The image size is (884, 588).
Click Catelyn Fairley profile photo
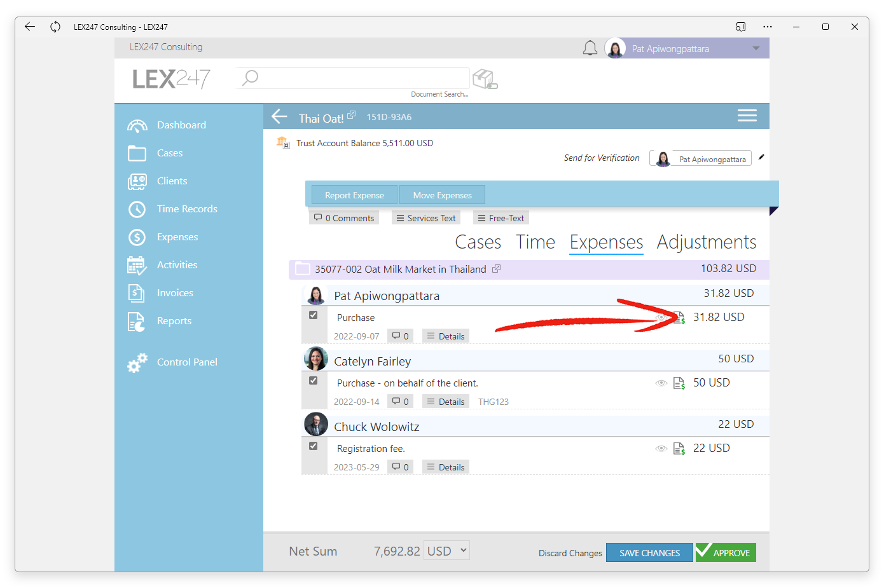(x=316, y=359)
